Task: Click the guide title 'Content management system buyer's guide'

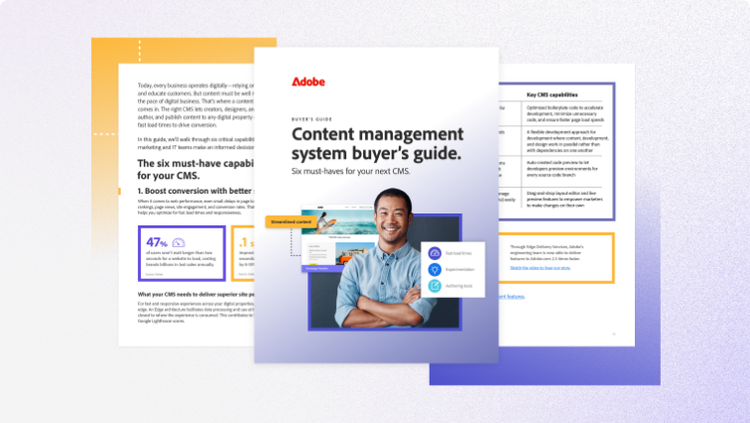Action: pos(376,143)
